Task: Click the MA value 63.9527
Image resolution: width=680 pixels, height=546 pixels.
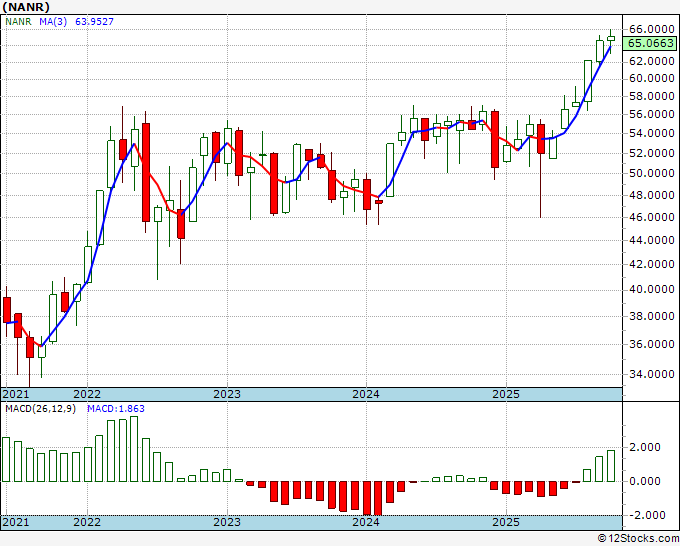Action: 94,21
